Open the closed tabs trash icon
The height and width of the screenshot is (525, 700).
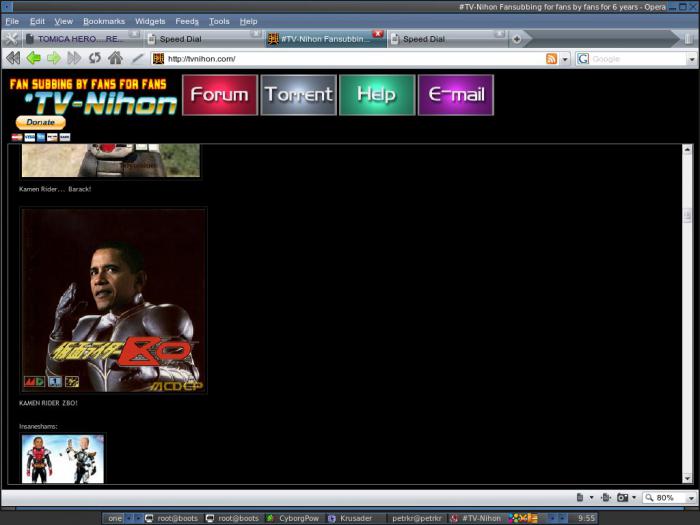click(689, 39)
